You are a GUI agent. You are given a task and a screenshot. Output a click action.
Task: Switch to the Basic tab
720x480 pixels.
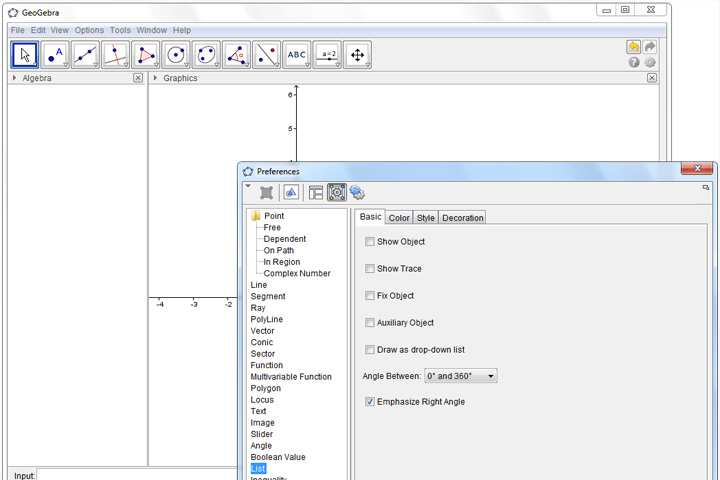click(x=370, y=217)
